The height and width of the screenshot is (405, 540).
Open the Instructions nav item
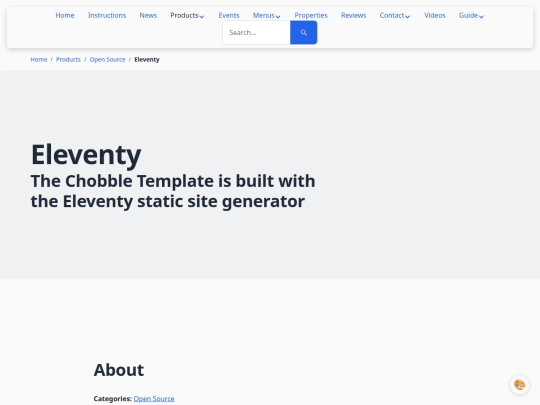coord(107,15)
